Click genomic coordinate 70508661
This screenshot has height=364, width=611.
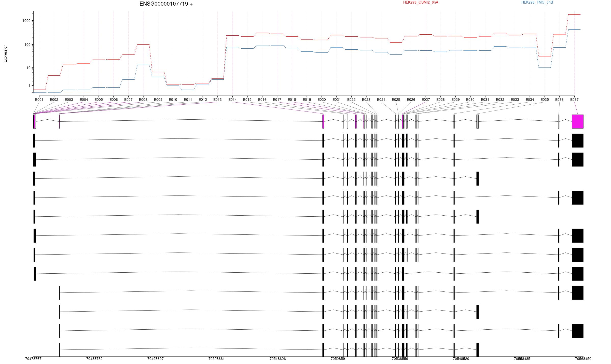click(216, 359)
